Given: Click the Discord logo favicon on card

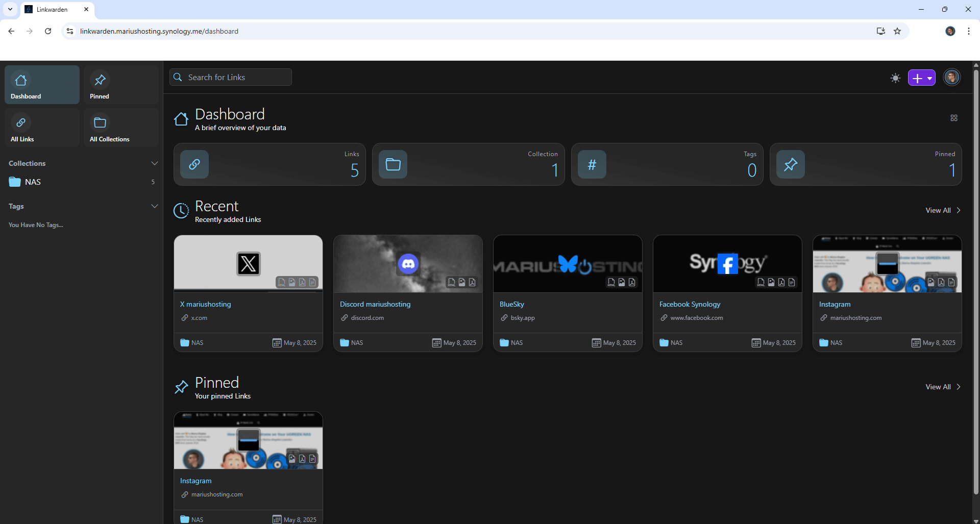Looking at the screenshot, I should pos(408,264).
